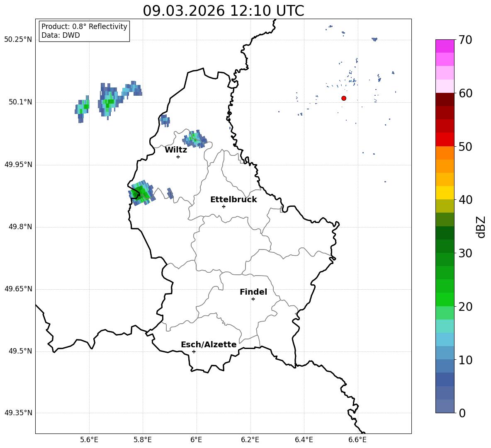
Task: Click the longitude label 6.2°E
Action: pyautogui.click(x=250, y=440)
